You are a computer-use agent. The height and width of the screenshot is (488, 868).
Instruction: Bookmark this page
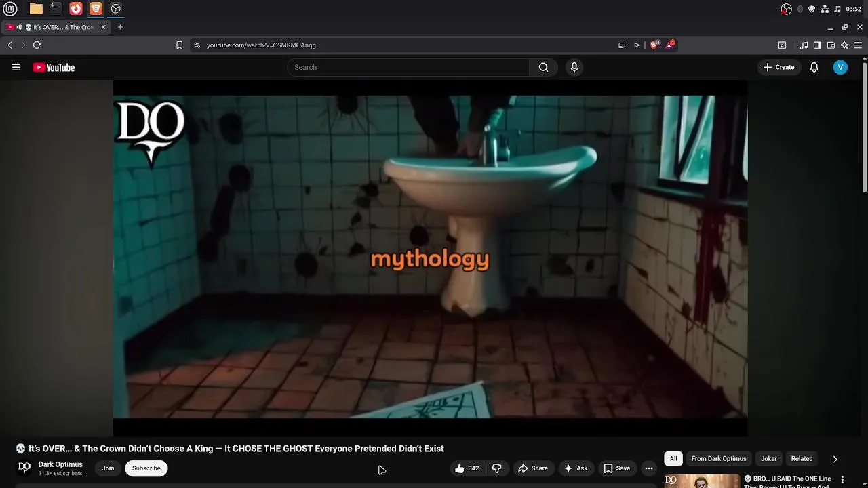click(179, 45)
